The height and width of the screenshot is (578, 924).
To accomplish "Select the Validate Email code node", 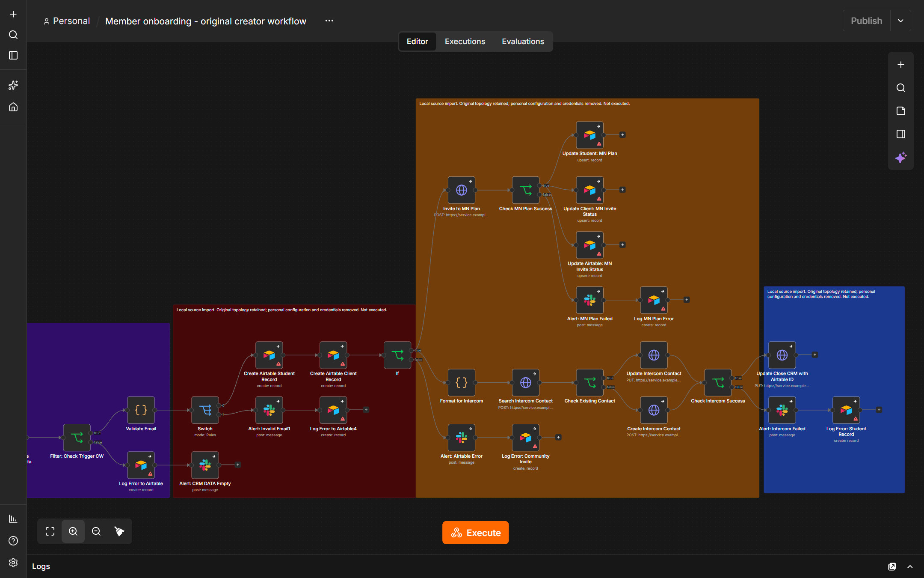I will pyautogui.click(x=141, y=410).
